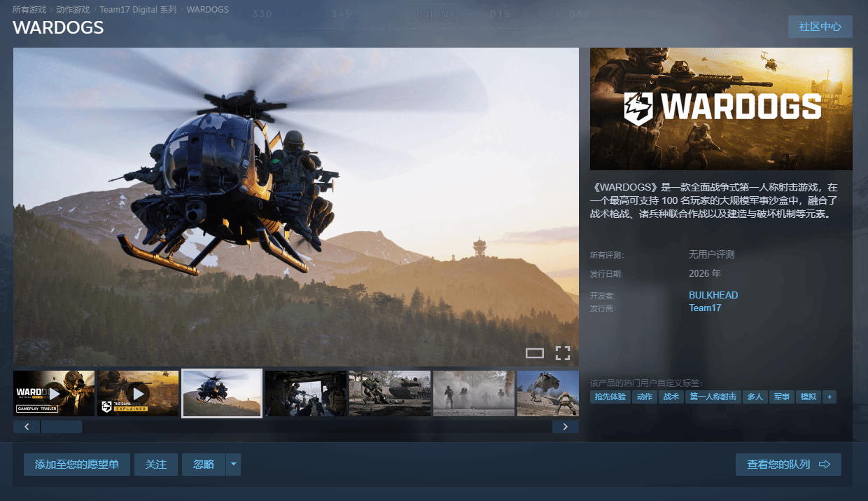The width and height of the screenshot is (868, 501).
Task: Click right arrow of thumbnail strip
Action: coord(566,427)
